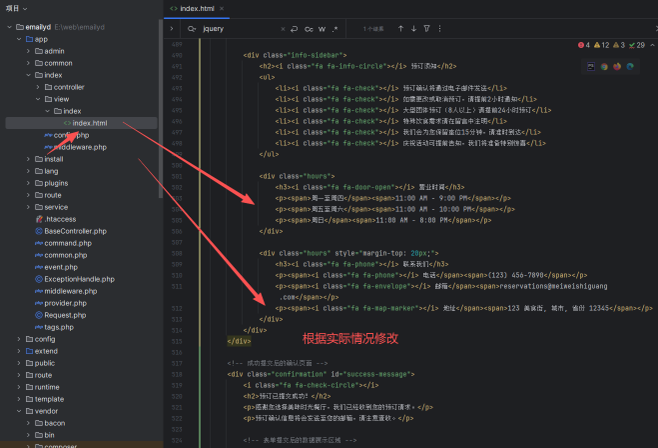Open BaseController.php file
The width and height of the screenshot is (658, 448).
[74, 231]
